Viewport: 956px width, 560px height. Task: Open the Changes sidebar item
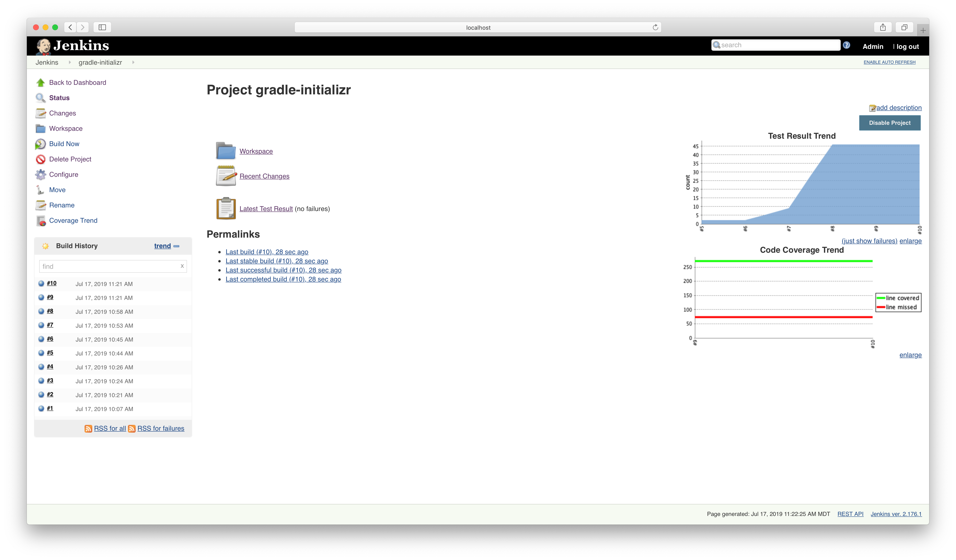[x=62, y=113]
